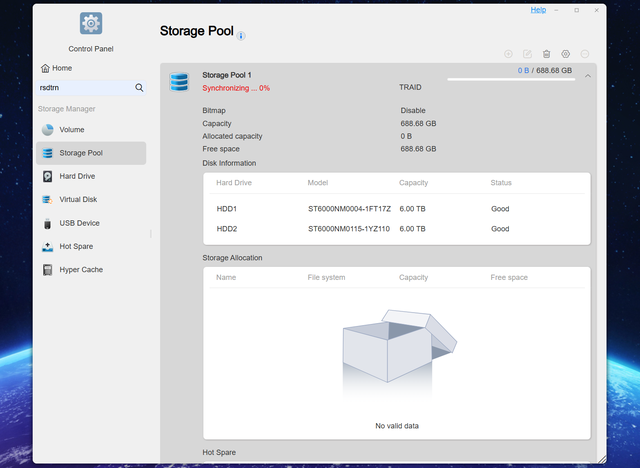Close the Control Panel window

(596, 10)
